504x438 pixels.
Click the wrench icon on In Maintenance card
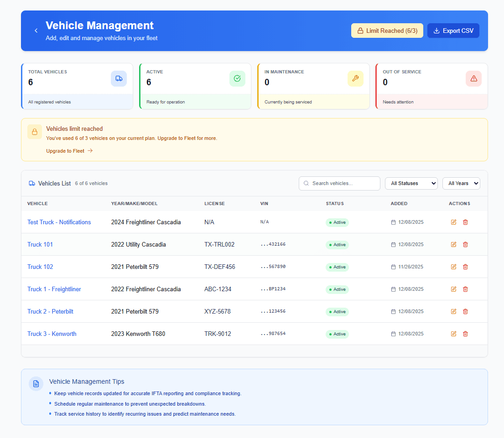tap(355, 78)
